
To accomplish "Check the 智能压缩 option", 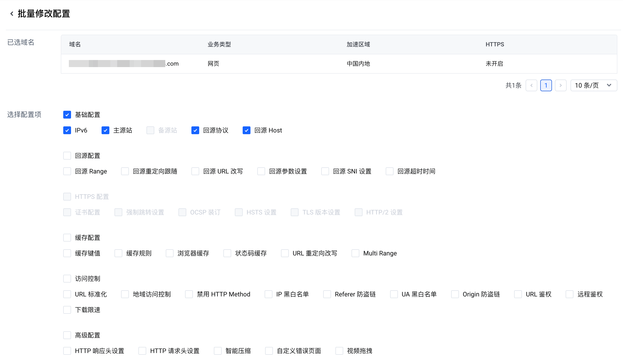I will pyautogui.click(x=218, y=351).
